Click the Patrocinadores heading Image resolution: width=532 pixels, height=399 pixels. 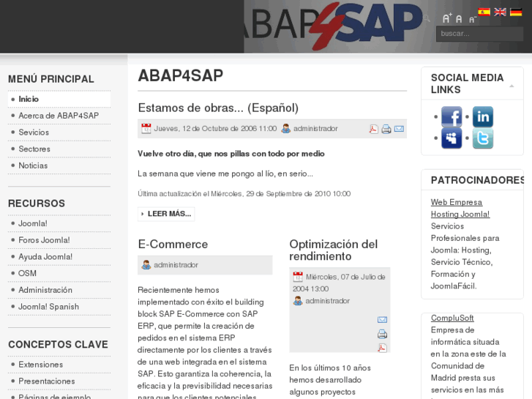477,180
